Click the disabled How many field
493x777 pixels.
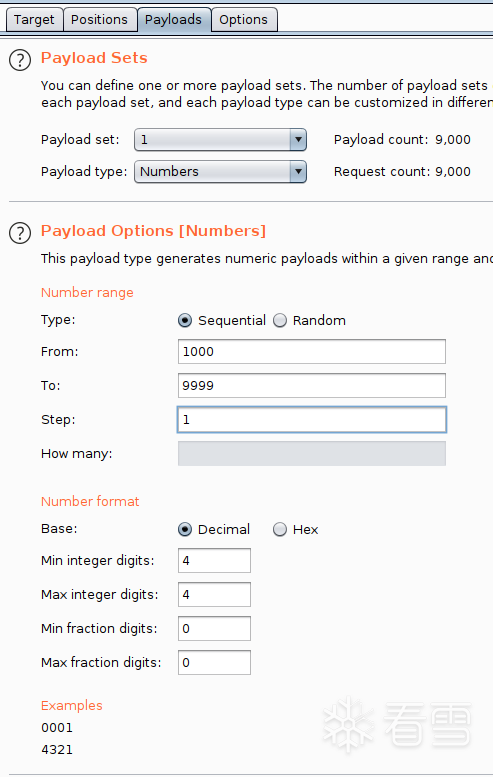coord(312,453)
